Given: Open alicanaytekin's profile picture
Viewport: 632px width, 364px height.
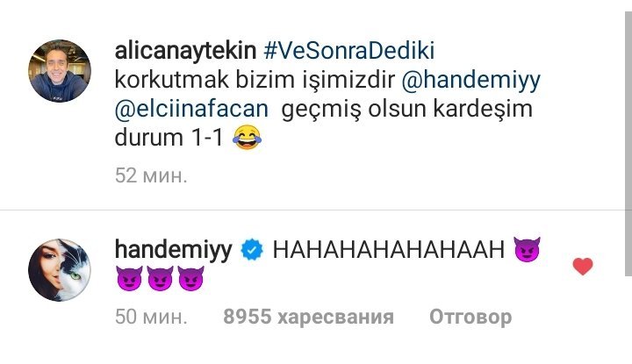Looking at the screenshot, I should click(x=60, y=70).
